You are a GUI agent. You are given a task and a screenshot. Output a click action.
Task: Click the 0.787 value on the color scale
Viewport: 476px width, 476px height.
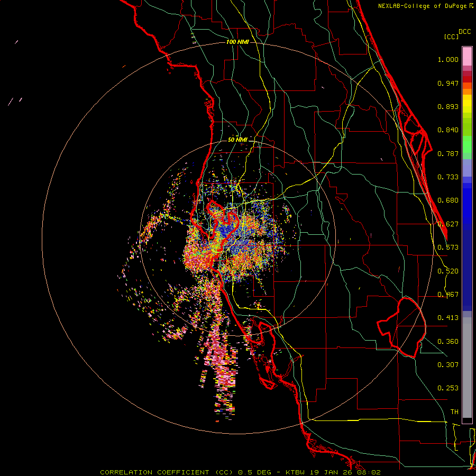pyautogui.click(x=448, y=153)
